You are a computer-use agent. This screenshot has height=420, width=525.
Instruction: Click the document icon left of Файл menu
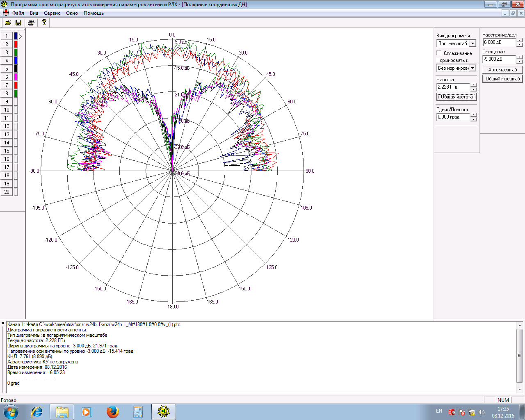[x=6, y=13]
